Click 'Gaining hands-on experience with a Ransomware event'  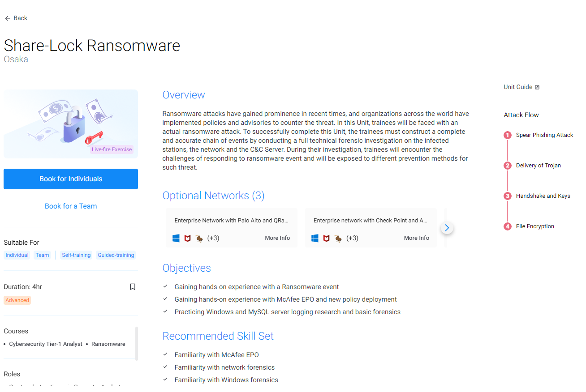point(257,287)
